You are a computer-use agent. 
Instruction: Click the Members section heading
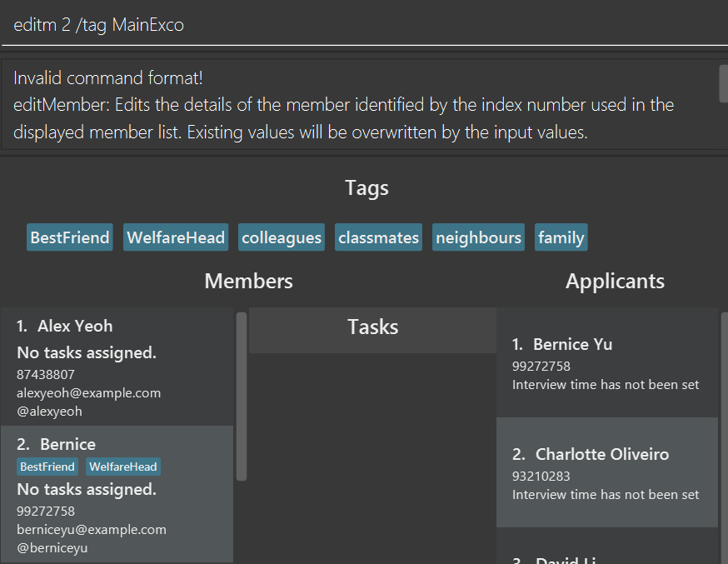click(248, 281)
